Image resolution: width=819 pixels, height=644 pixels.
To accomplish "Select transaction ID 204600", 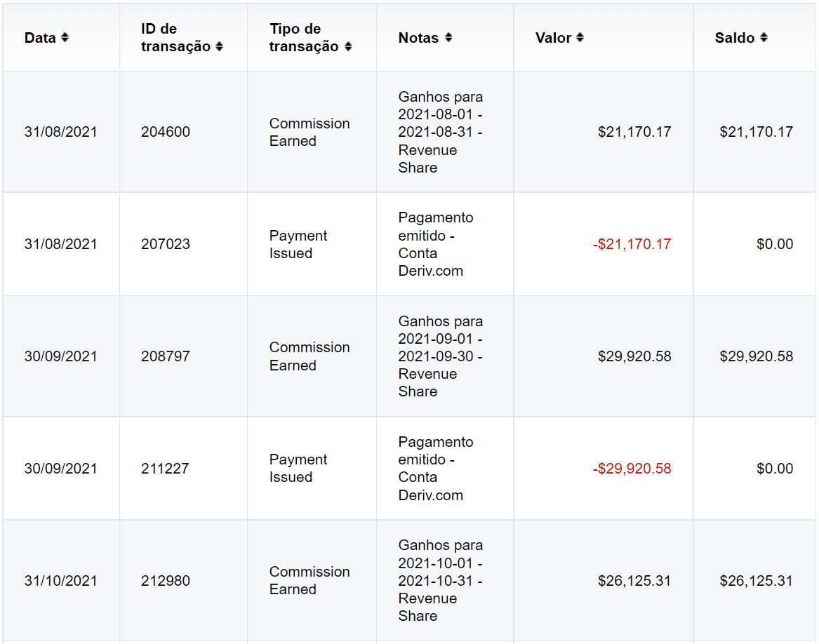I will [x=165, y=132].
